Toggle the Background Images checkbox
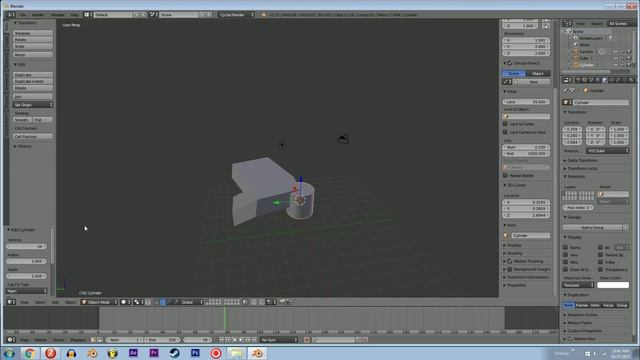This screenshot has width=640, height=360. pos(510,269)
